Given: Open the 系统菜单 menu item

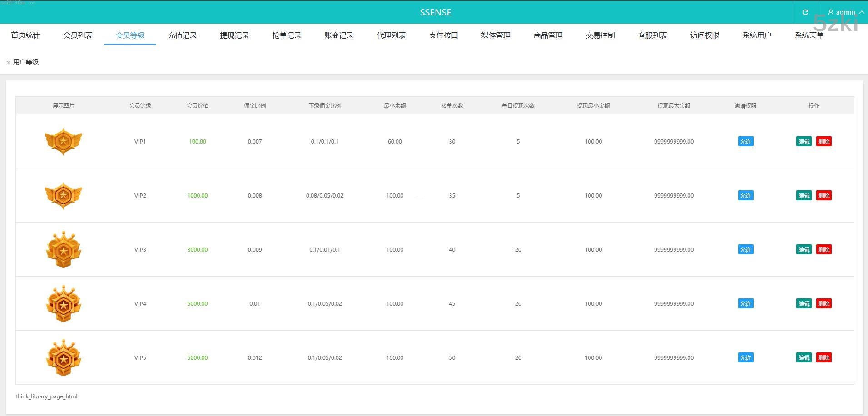Looking at the screenshot, I should click(809, 35).
